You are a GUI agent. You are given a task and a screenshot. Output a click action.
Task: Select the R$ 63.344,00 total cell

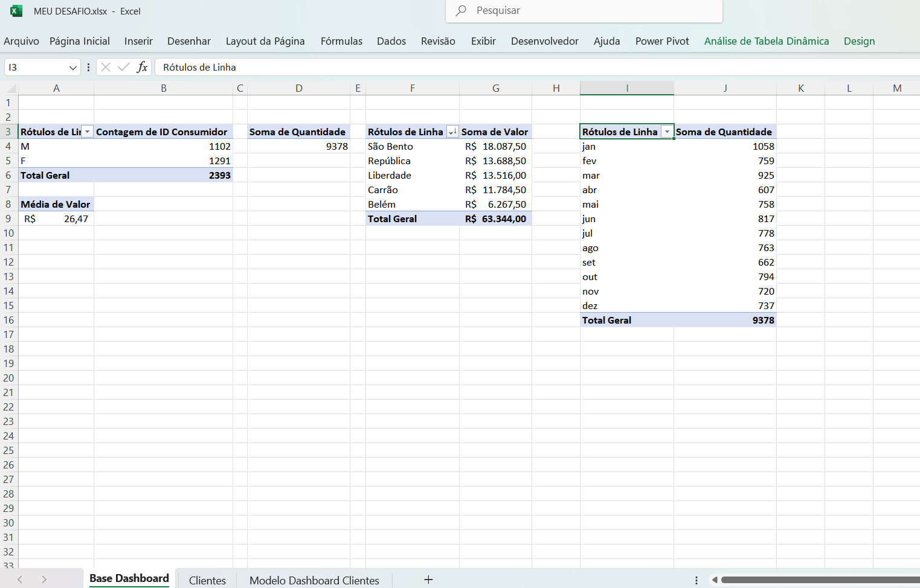coord(496,219)
